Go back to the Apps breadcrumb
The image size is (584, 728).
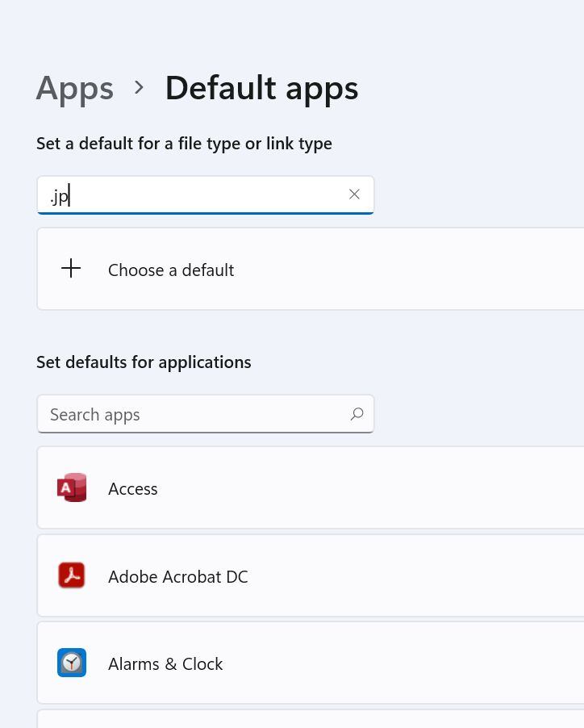click(x=75, y=88)
